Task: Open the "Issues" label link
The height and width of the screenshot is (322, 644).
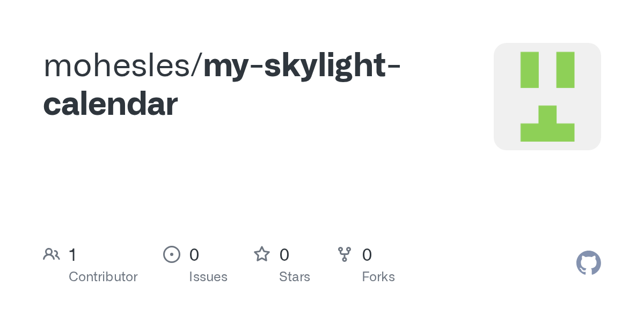Action: pos(208,277)
